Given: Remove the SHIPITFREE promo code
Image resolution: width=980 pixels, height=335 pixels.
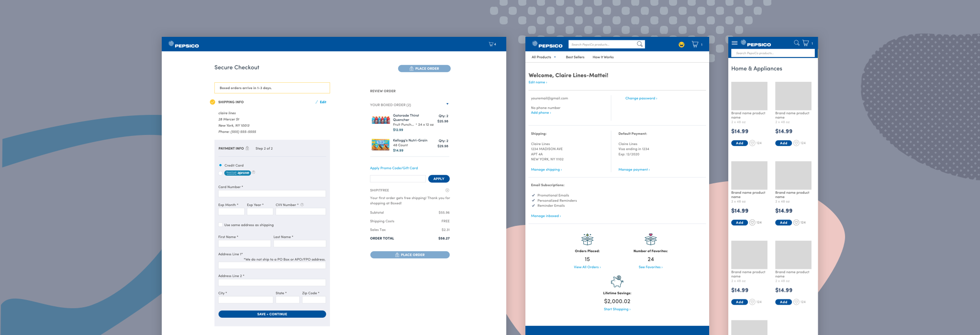Looking at the screenshot, I should coord(447,190).
